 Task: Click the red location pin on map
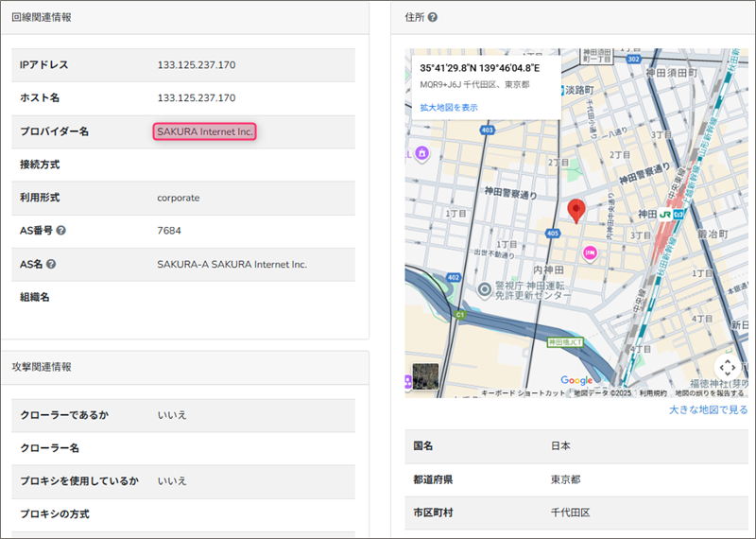pyautogui.click(x=576, y=211)
